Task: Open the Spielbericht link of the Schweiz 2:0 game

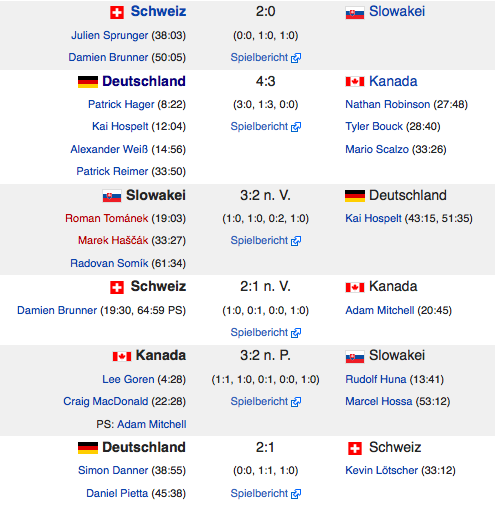Action: [x=259, y=57]
